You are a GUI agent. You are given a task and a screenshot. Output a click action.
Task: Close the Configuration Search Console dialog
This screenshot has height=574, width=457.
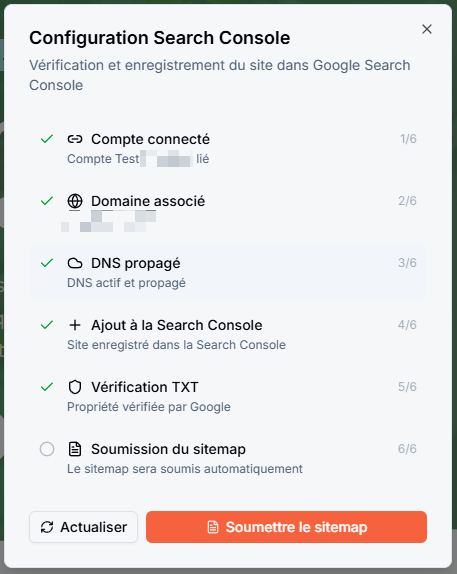[x=427, y=29]
